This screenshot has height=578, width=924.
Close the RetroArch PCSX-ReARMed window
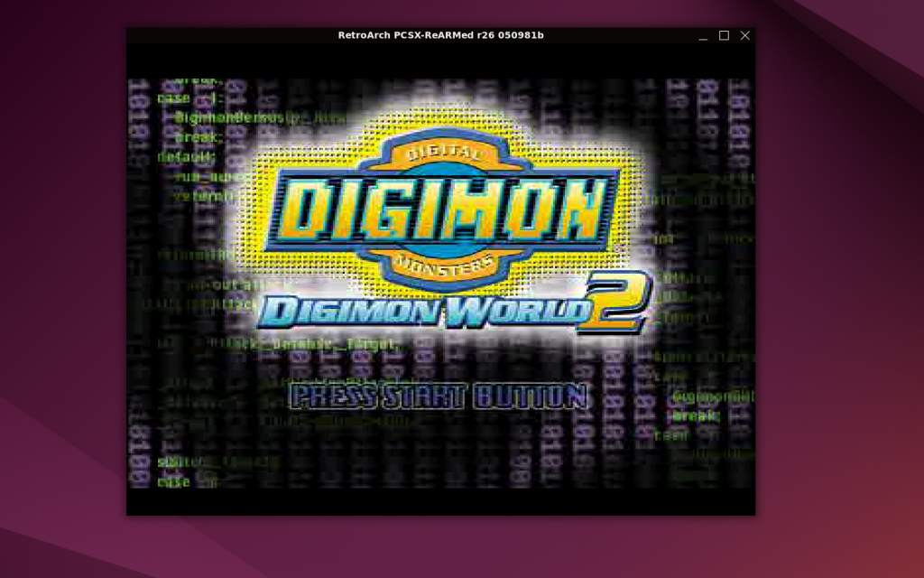tap(744, 35)
